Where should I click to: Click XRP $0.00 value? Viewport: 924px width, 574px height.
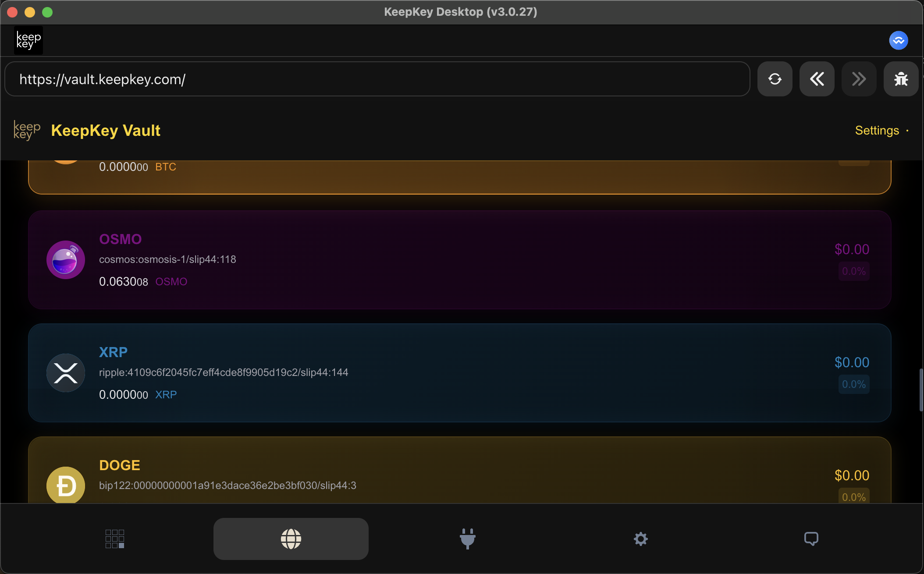coord(852,362)
